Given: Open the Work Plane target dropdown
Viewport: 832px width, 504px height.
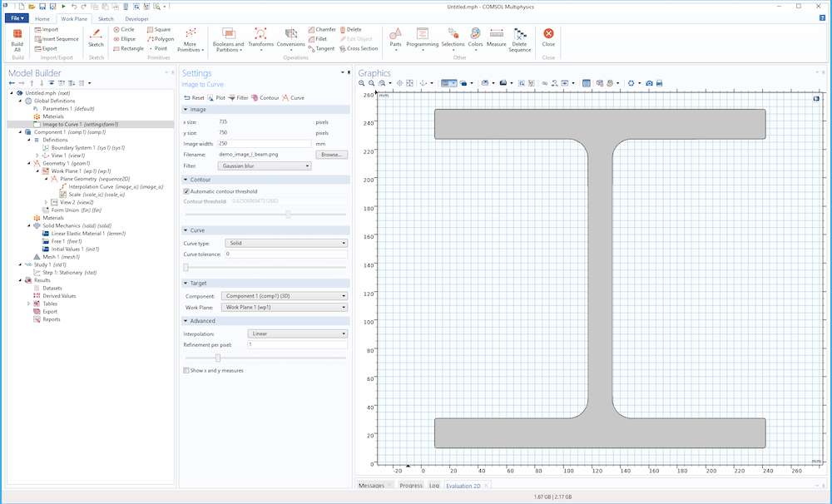Looking at the screenshot, I should click(x=285, y=307).
